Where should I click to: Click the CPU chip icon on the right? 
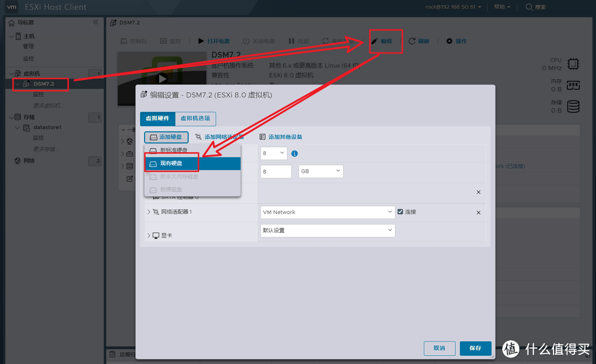tap(573, 64)
